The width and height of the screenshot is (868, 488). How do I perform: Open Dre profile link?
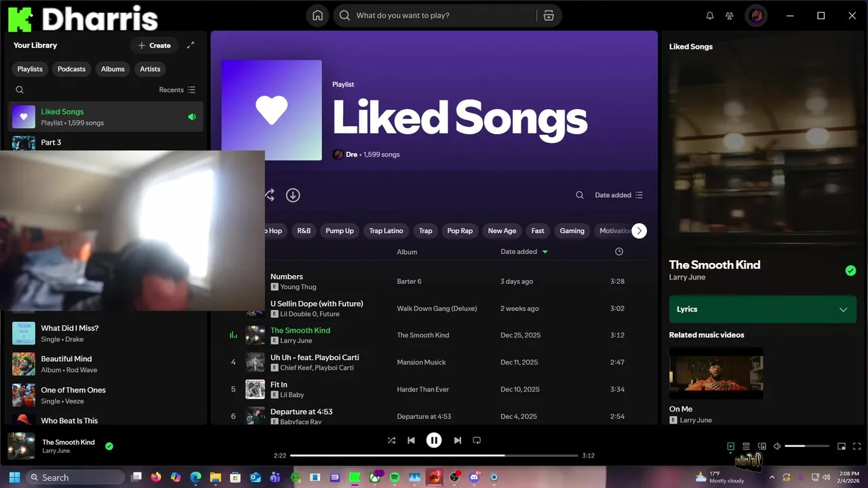coord(351,155)
